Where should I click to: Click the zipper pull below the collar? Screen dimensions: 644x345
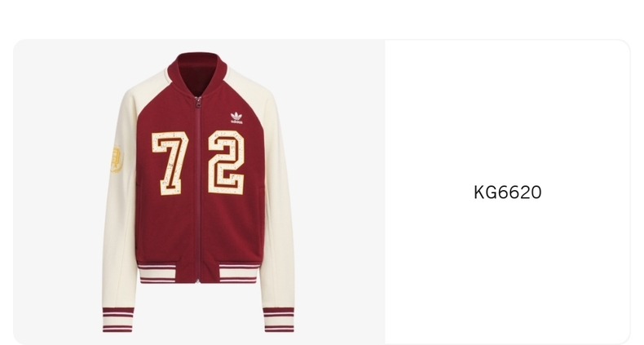tap(198, 102)
